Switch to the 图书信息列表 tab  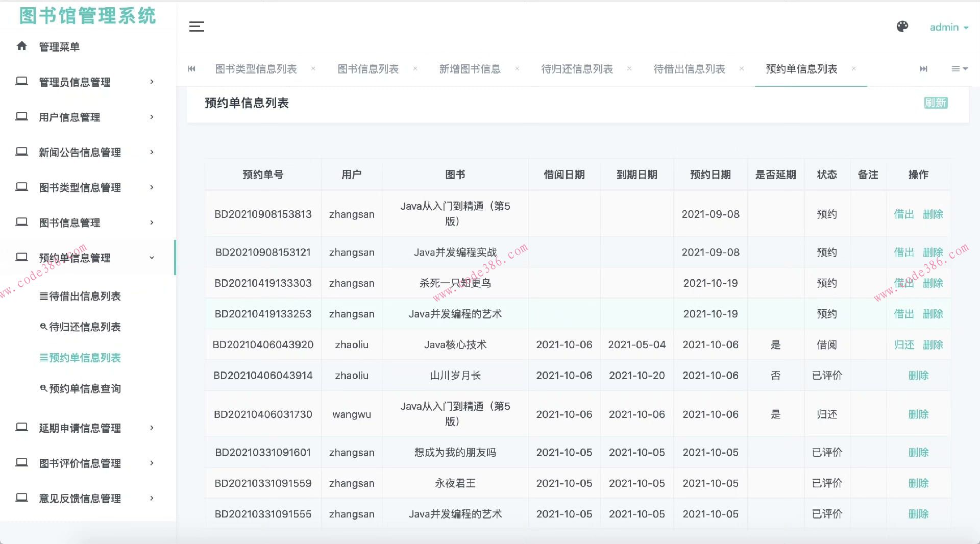coord(369,69)
